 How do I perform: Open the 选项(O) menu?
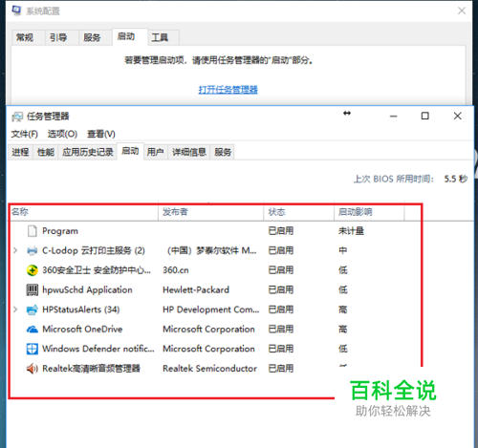coord(62,134)
